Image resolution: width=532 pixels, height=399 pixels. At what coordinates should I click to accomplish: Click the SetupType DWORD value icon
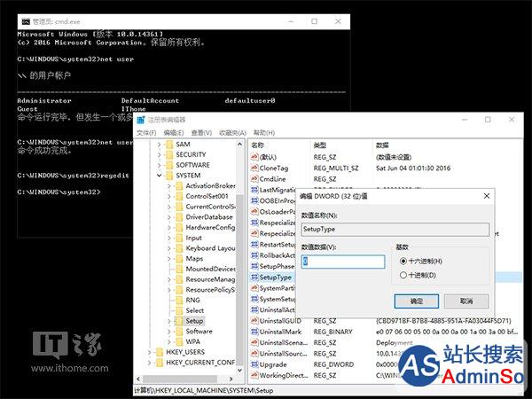(254, 278)
